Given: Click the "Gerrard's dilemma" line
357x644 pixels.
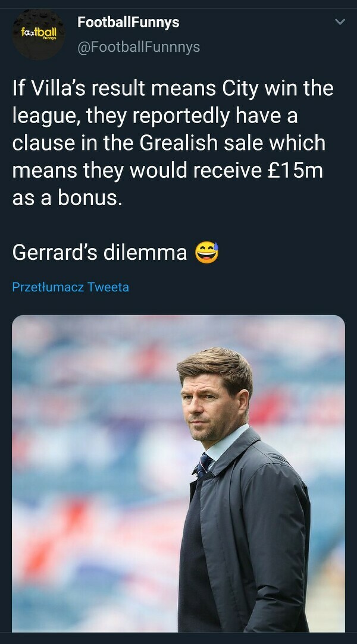Looking at the screenshot, I should pos(100,253).
